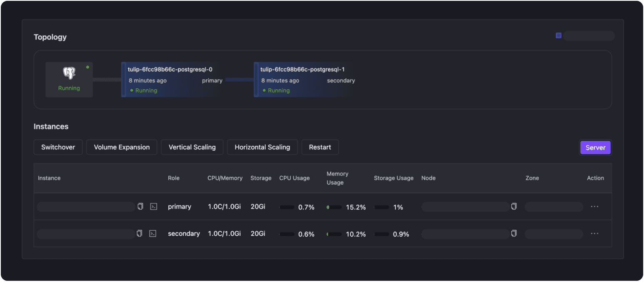Toggle the checkbox at top right of Topology
Viewport: 644px width, 282px height.
pos(559,35)
